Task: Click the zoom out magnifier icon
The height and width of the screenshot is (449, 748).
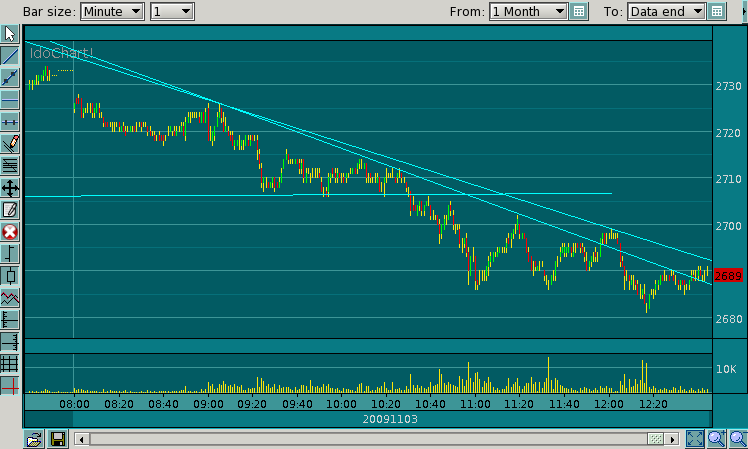Action: (738, 439)
